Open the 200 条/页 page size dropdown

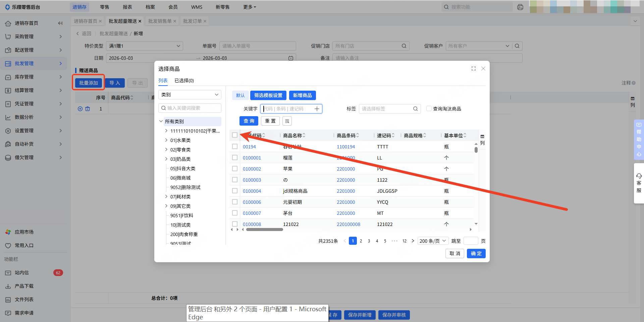tap(433, 241)
